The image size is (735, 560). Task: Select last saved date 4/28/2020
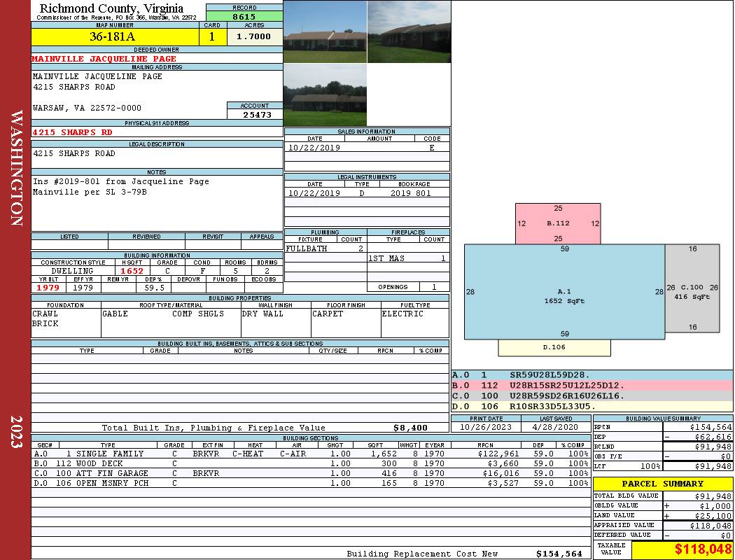click(x=555, y=427)
